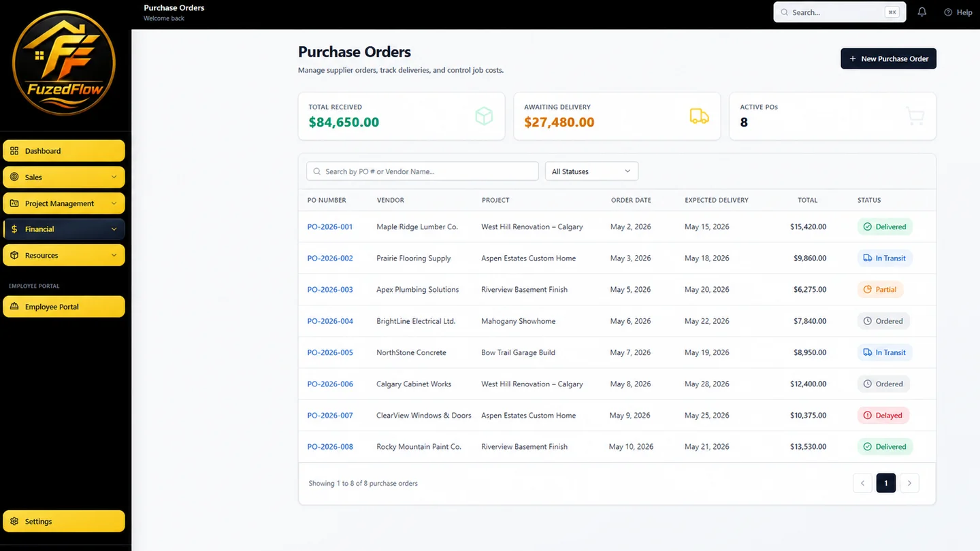Open purchase order PO-2026-007 link
Viewport: 980px width, 551px height.
[x=330, y=416]
